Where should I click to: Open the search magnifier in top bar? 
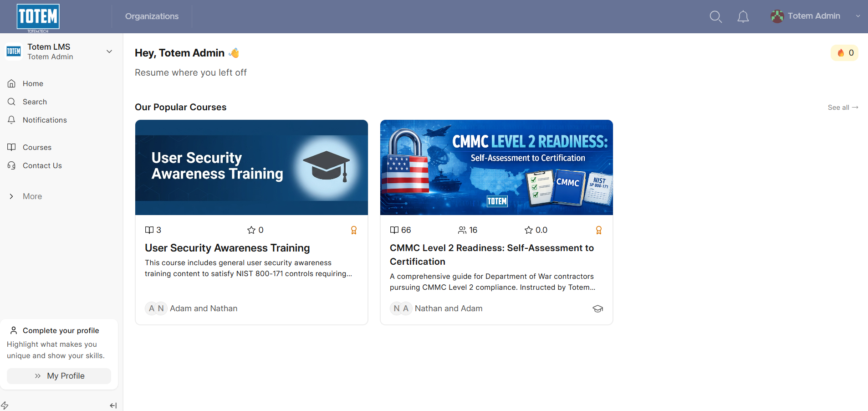tap(715, 17)
